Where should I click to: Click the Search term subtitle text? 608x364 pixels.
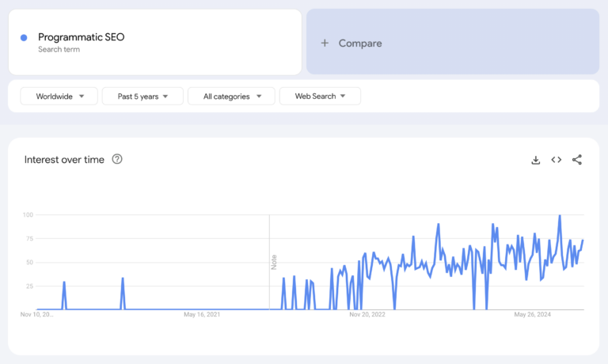click(59, 49)
